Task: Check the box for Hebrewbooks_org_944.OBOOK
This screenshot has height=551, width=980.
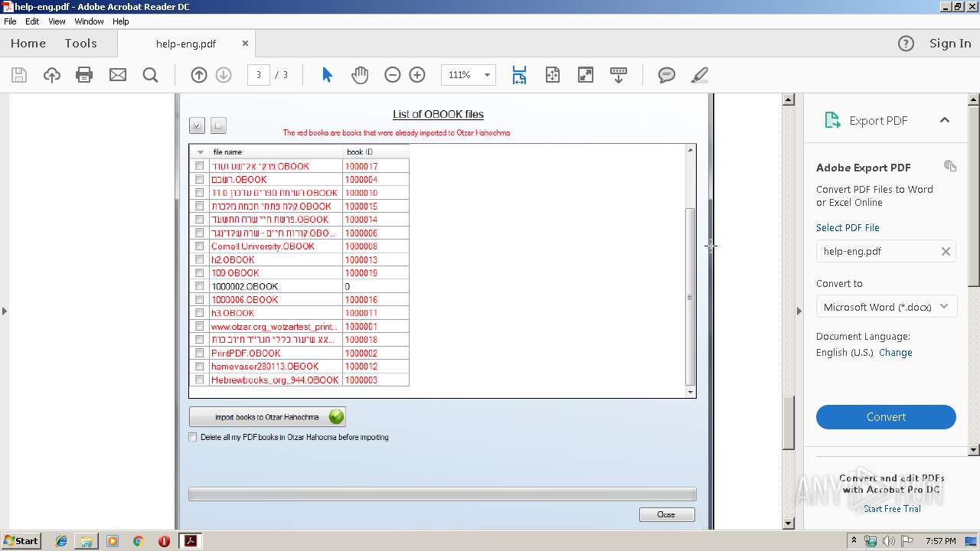Action: [200, 380]
